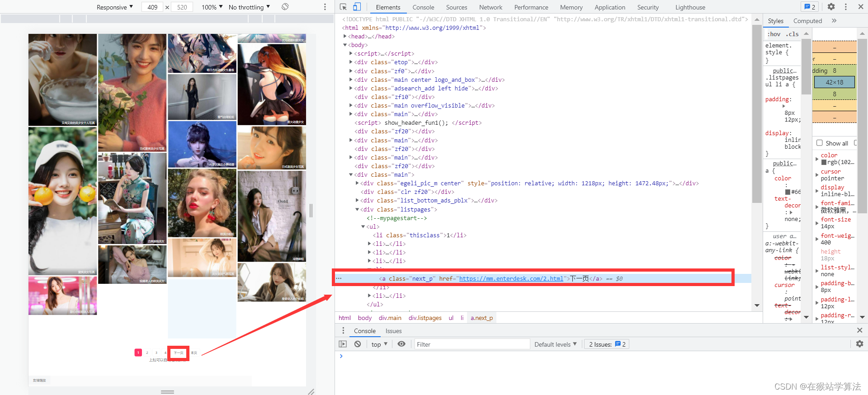Click the Elements panel vertical scrollbar
The width and height of the screenshot is (868, 395).
pos(757,113)
